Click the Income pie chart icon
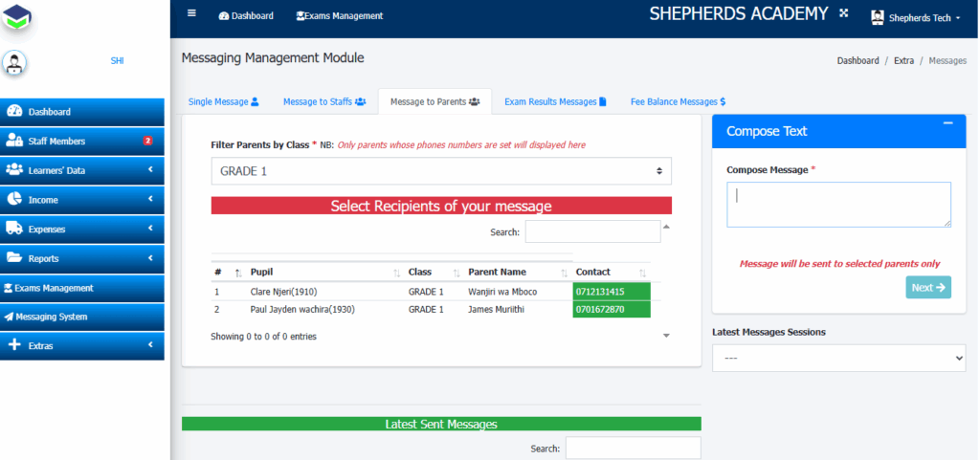The image size is (980, 460). 14,199
